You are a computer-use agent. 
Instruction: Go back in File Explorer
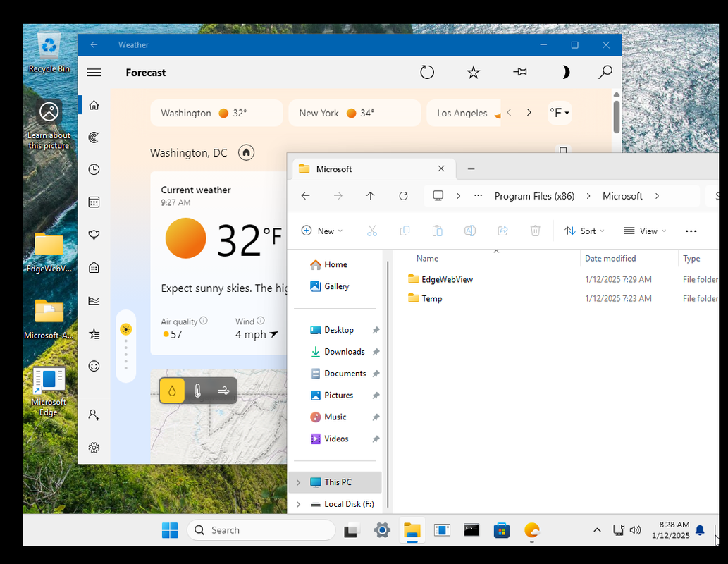pos(305,196)
